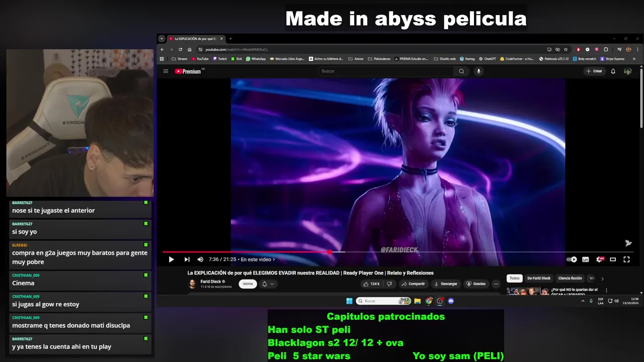Open the Farid Dieck channel name
Image resolution: width=644 pixels, height=362 pixels.
tap(211, 282)
